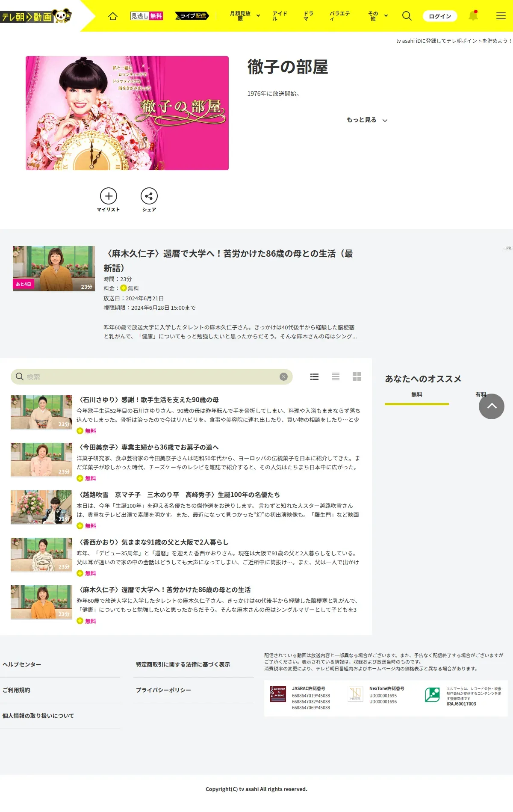The width and height of the screenshot is (513, 812).
Task: Switch to grid view
Action: 357,376
